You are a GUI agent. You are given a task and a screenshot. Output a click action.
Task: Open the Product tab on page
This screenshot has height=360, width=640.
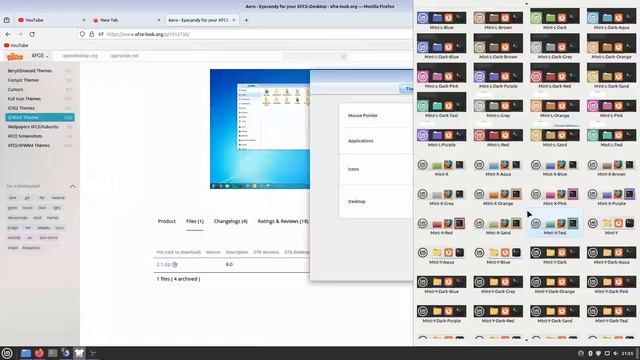tap(167, 221)
